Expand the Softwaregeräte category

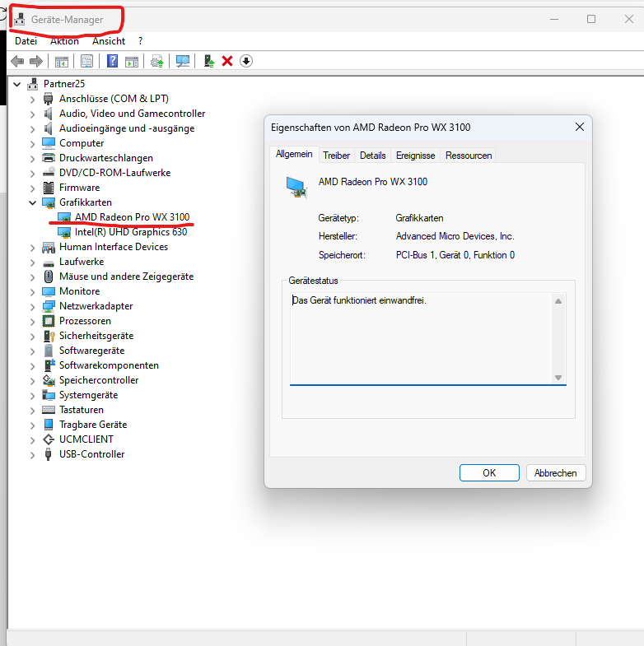[x=33, y=351]
